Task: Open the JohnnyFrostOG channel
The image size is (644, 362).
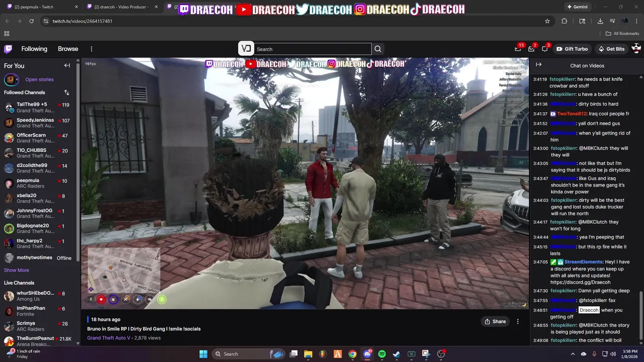Action: (38, 213)
